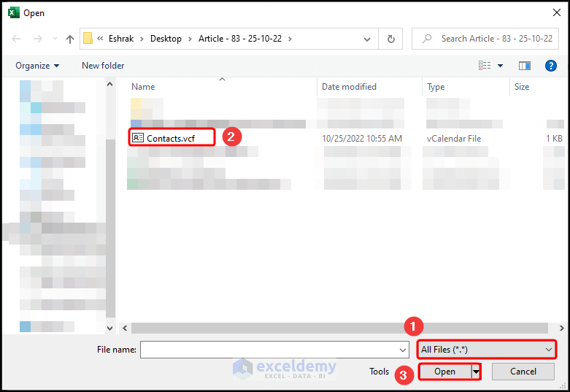Image resolution: width=570 pixels, height=392 pixels.
Task: Open the Tools menu
Action: click(x=380, y=372)
